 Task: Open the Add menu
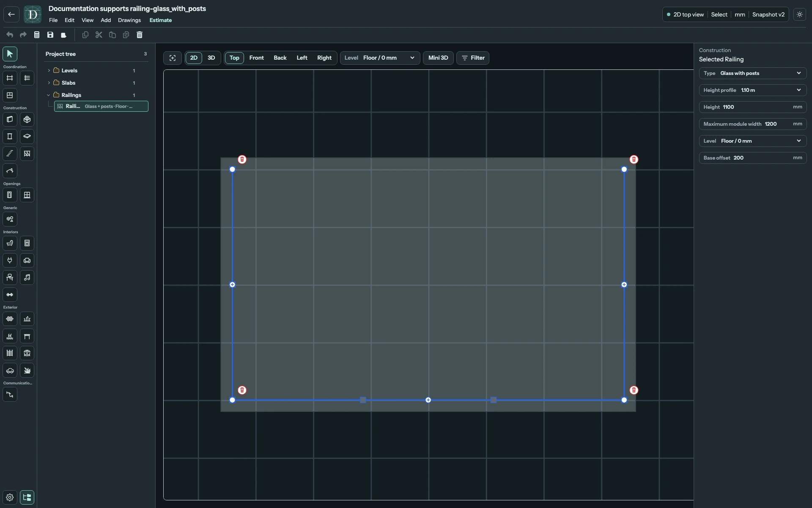(x=106, y=20)
